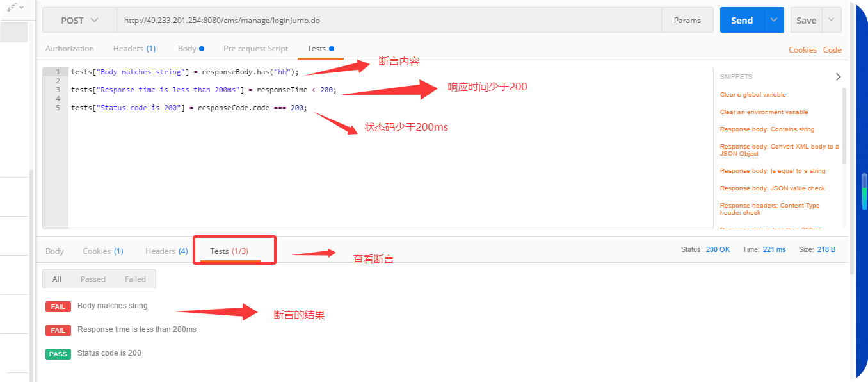Click the 221 ms response time value
Image resolution: width=868 pixels, height=382 pixels.
pyautogui.click(x=774, y=249)
